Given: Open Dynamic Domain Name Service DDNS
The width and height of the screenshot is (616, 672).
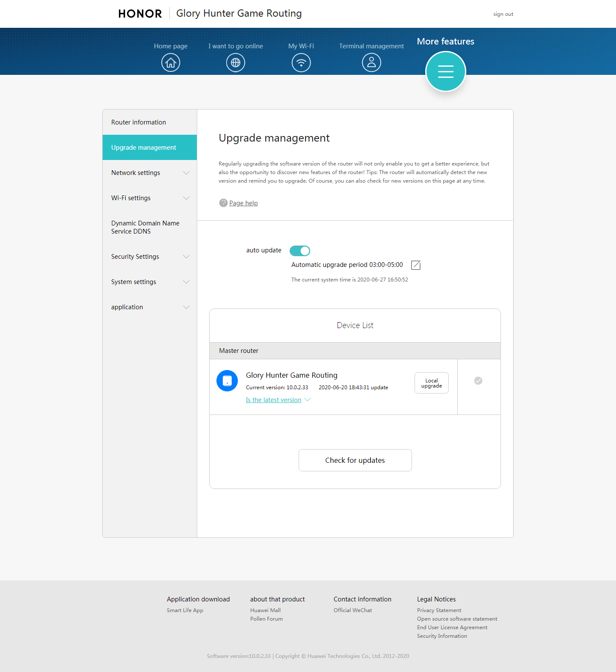Looking at the screenshot, I should coord(150,227).
